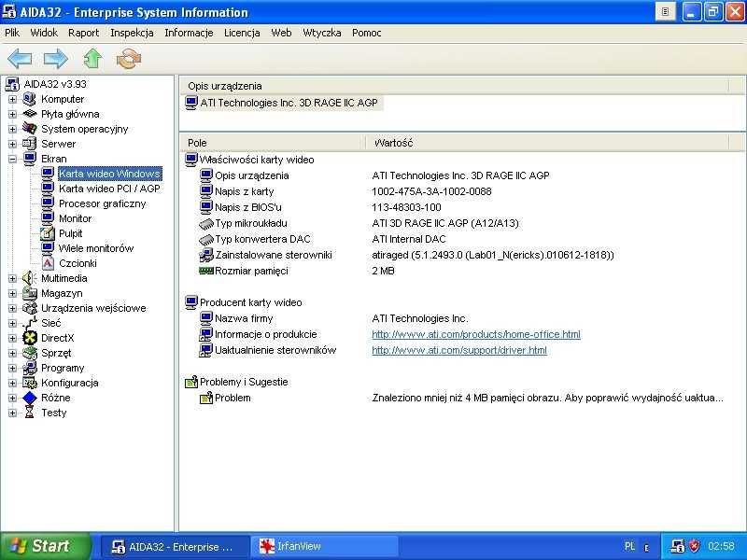
Task: Click the Multimedia speaker icon
Action: (30, 278)
